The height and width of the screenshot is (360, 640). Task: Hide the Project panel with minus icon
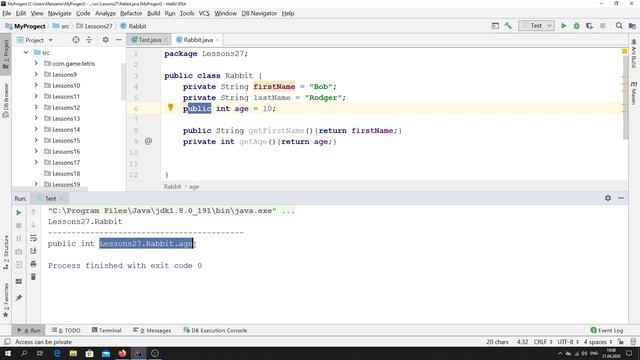[x=118, y=40]
